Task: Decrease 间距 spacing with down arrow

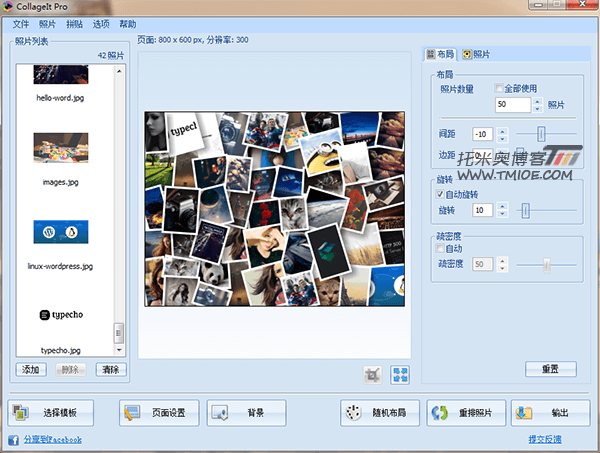Action: [502, 138]
